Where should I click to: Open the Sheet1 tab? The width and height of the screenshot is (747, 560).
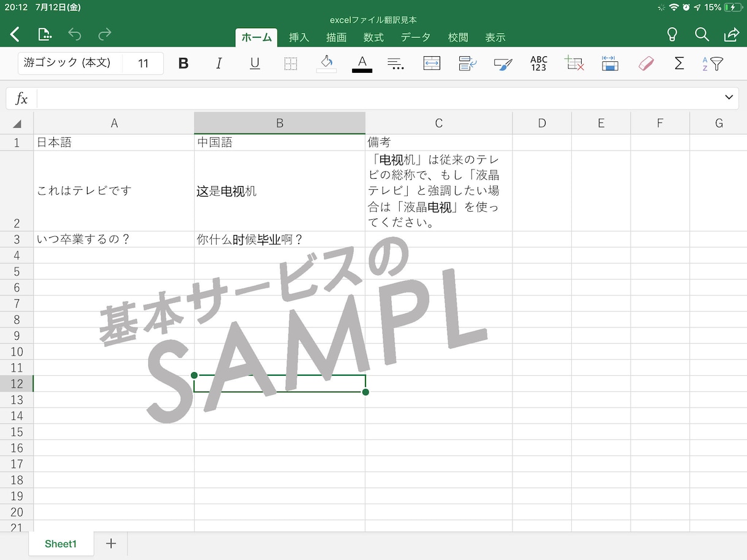pos(61,543)
